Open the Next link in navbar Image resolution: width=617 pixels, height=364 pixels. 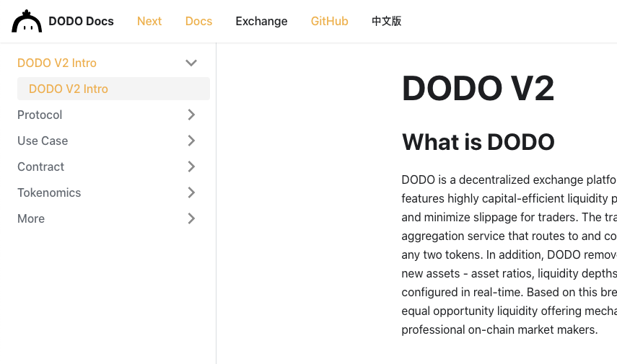pyautogui.click(x=149, y=21)
